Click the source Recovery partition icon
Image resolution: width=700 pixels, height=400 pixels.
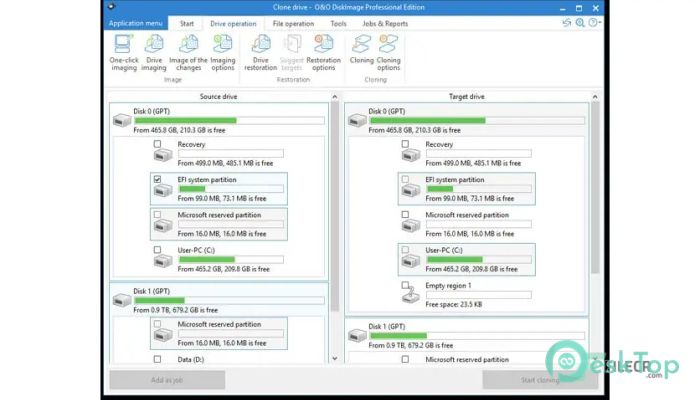tap(163, 155)
